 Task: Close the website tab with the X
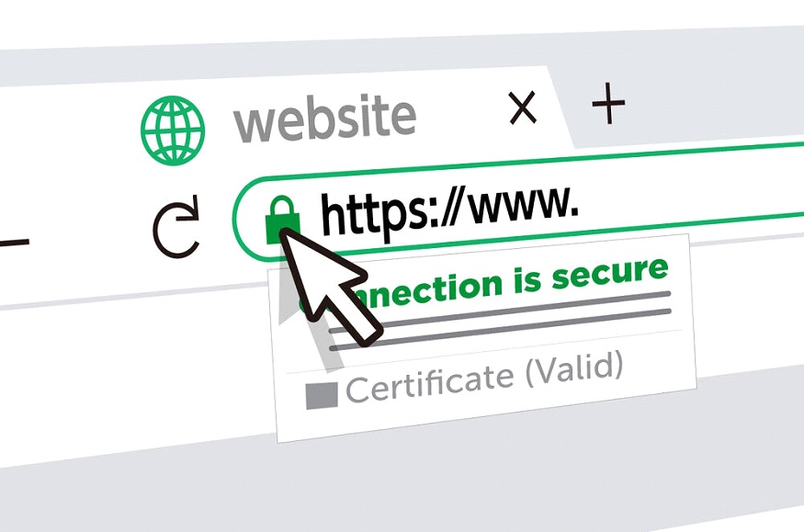click(x=523, y=108)
